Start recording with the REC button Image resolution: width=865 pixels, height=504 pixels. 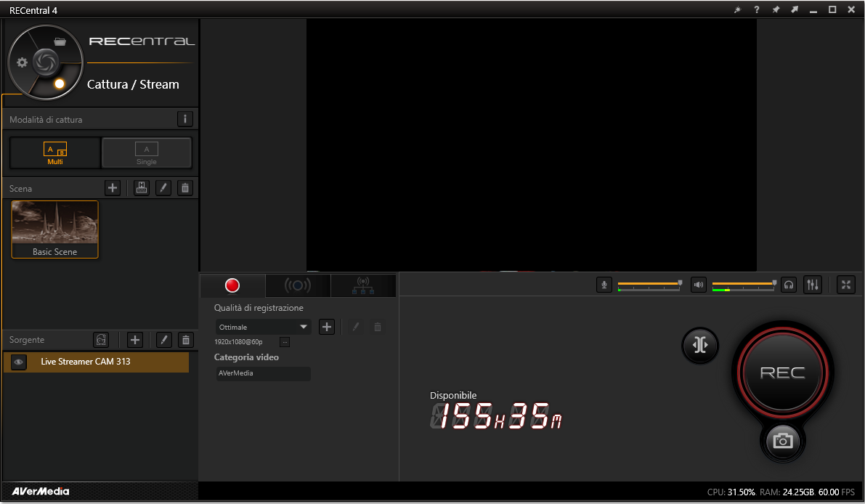pyautogui.click(x=783, y=373)
